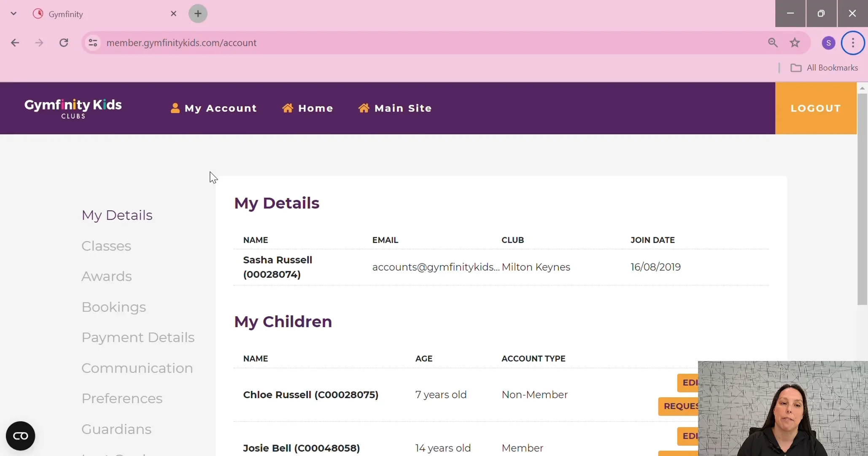Click the My Children heading
The image size is (868, 456).
pos(283,322)
